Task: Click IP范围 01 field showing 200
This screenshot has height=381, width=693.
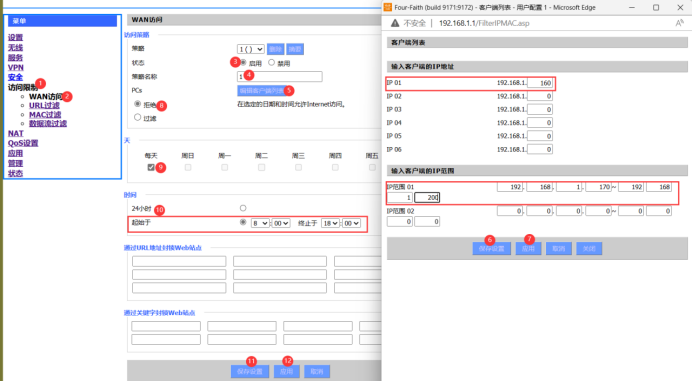Action: [x=427, y=197]
